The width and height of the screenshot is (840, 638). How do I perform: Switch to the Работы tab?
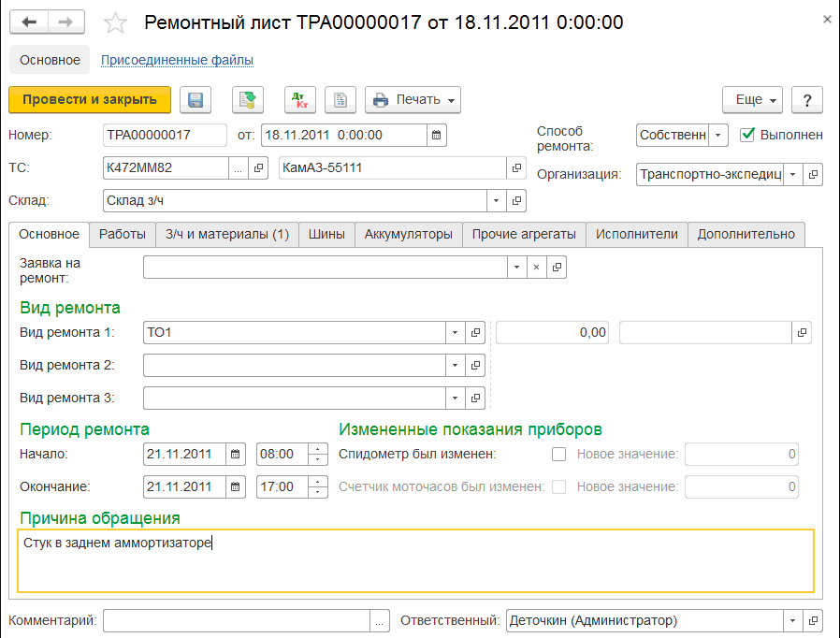point(123,234)
